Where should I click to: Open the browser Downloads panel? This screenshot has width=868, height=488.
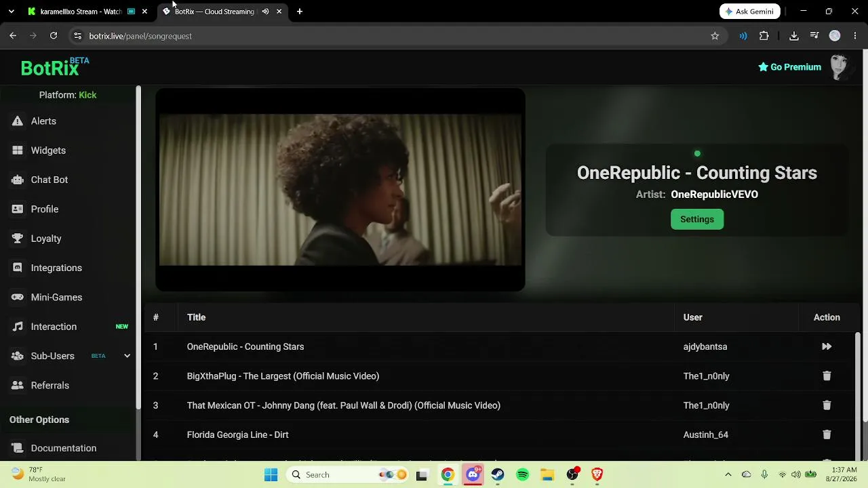point(794,36)
